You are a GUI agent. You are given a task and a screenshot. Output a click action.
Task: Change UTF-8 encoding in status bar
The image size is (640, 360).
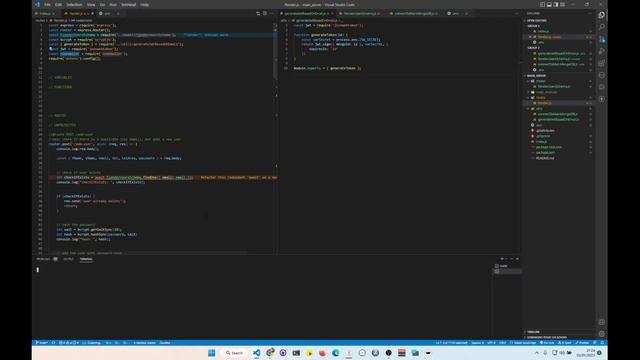pos(491,342)
